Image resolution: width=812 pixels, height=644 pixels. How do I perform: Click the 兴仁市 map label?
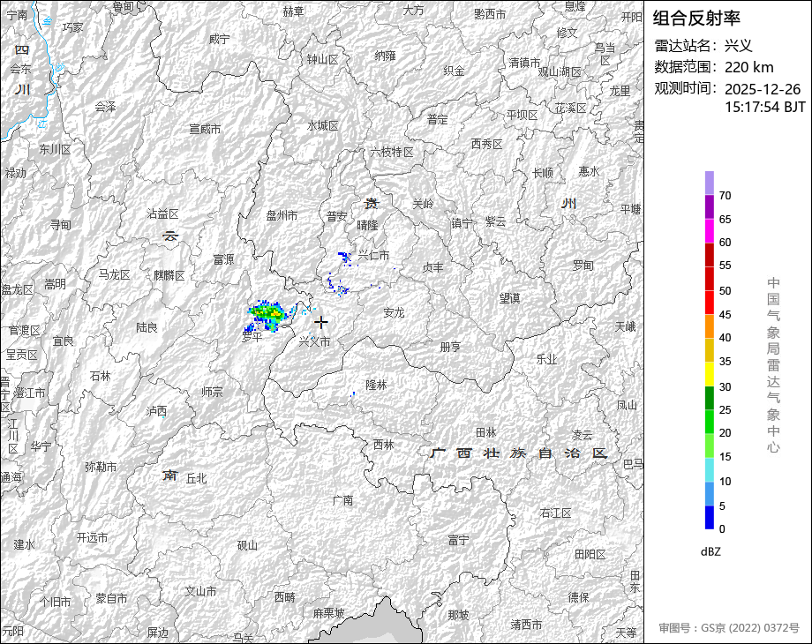tap(373, 255)
